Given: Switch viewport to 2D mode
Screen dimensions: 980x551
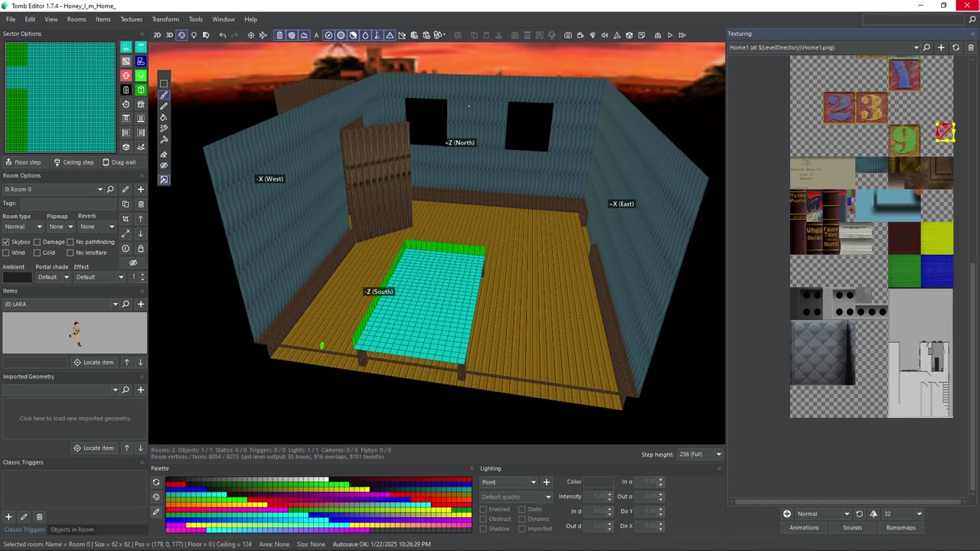Looking at the screenshot, I should pyautogui.click(x=157, y=35).
